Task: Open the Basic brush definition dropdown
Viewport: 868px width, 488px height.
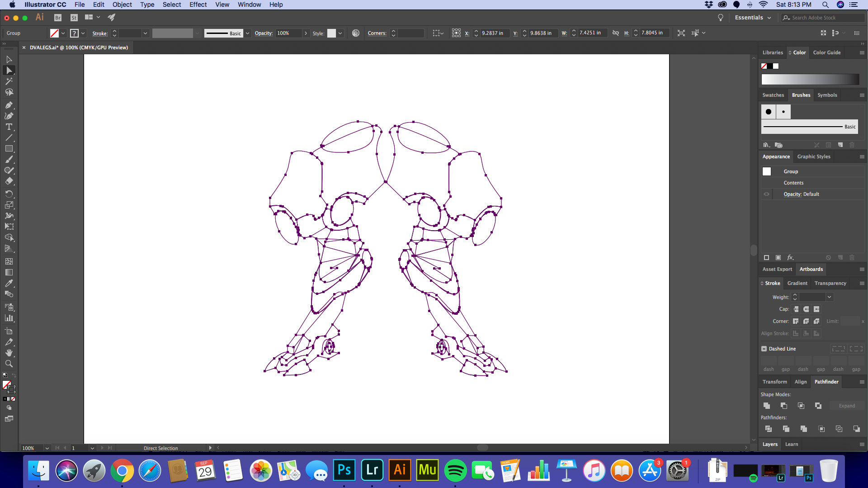Action: (x=247, y=33)
